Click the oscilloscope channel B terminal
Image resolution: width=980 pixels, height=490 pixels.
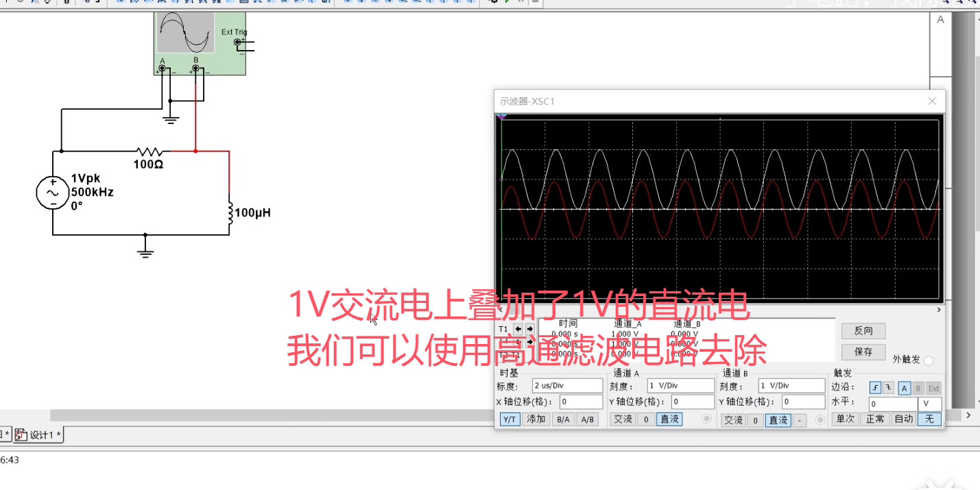pyautogui.click(x=196, y=69)
